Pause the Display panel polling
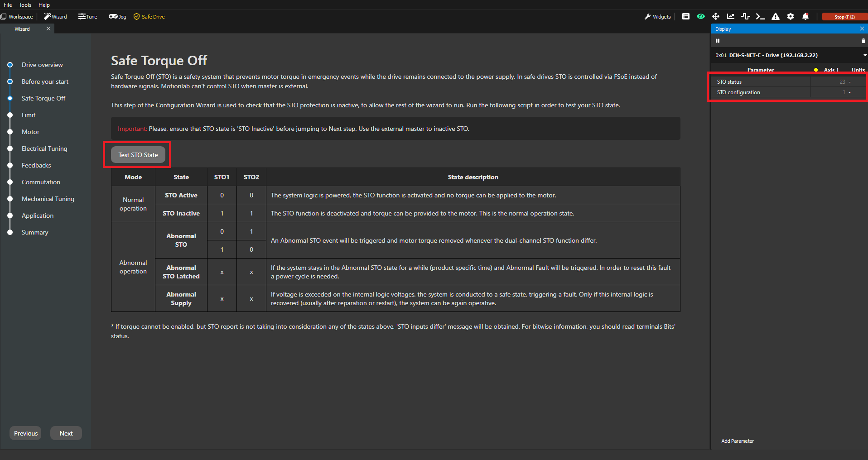The width and height of the screenshot is (868, 460). click(718, 41)
